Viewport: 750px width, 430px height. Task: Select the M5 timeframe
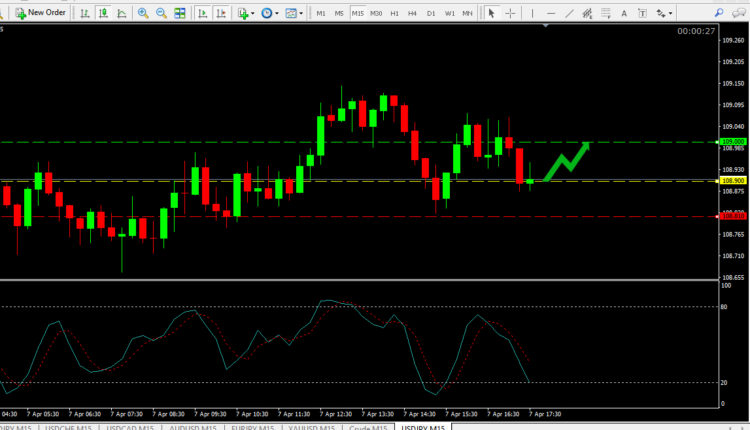339,13
